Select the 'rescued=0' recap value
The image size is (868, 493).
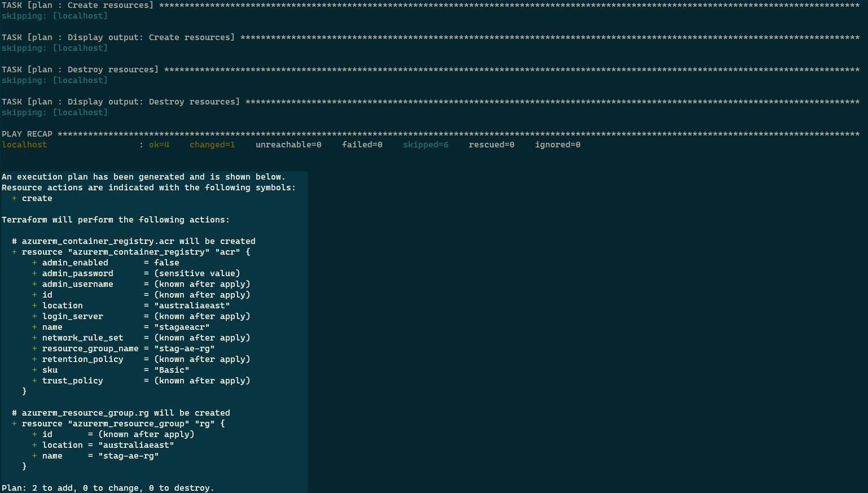click(492, 145)
